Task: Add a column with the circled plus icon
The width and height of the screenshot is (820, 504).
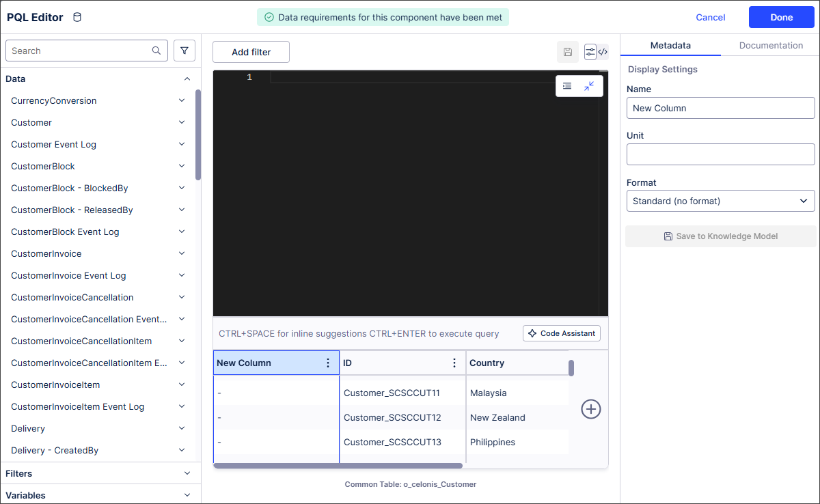Action: [x=591, y=409]
